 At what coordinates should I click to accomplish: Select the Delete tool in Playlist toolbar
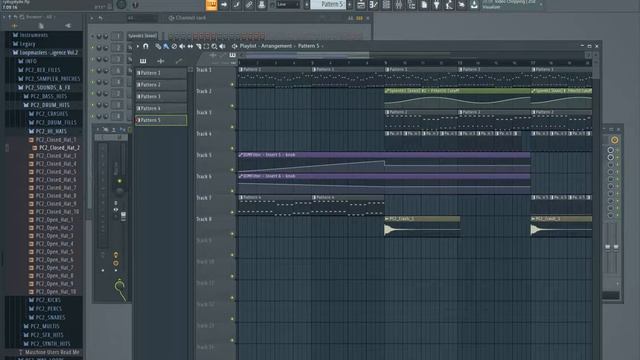pos(174,47)
